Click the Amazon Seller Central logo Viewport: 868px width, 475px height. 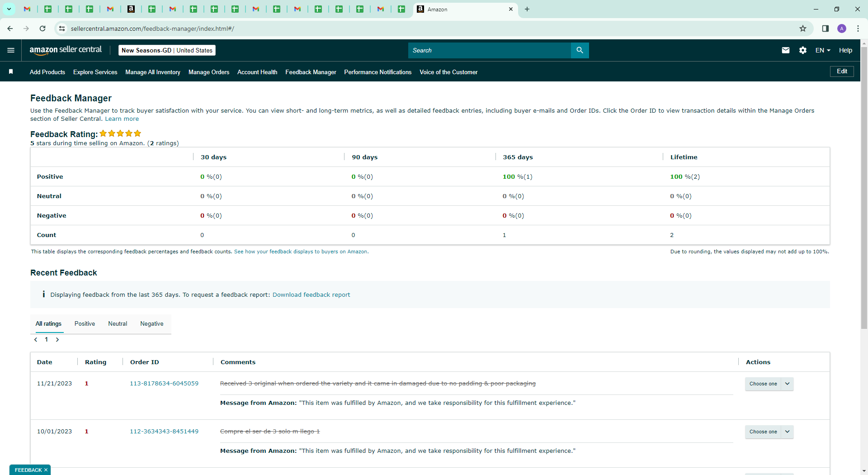pyautogui.click(x=66, y=50)
